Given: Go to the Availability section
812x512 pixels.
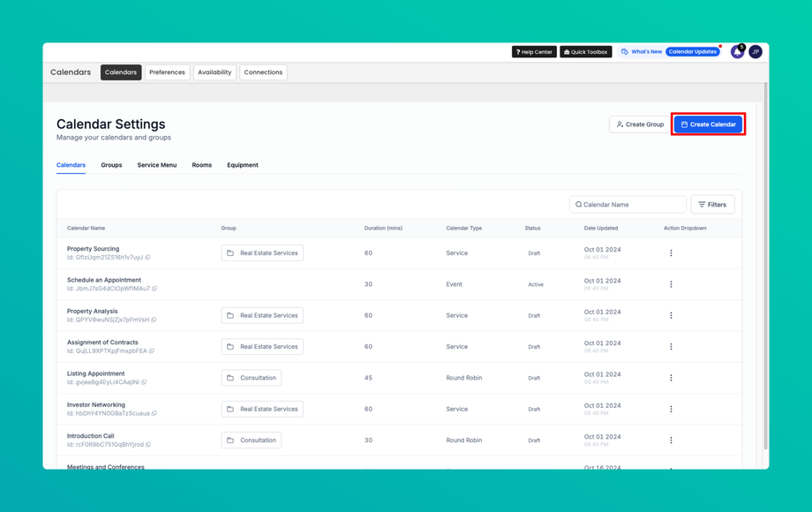Looking at the screenshot, I should [214, 72].
